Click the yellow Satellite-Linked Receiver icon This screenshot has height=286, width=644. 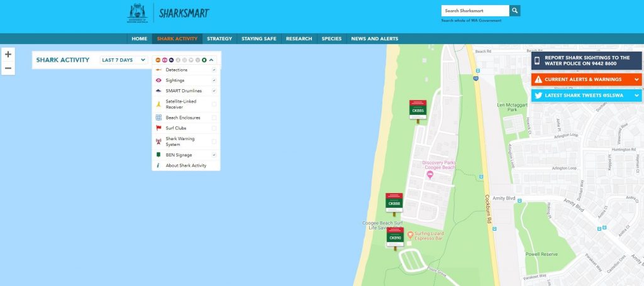158,104
